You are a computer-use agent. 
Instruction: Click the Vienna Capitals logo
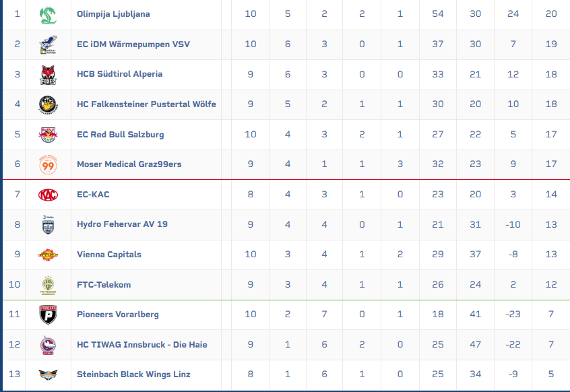(48, 255)
